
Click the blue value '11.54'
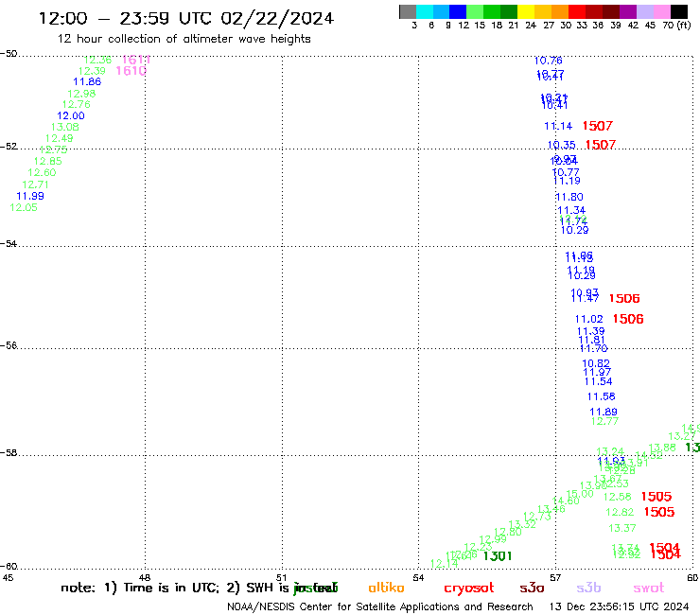pyautogui.click(x=598, y=382)
